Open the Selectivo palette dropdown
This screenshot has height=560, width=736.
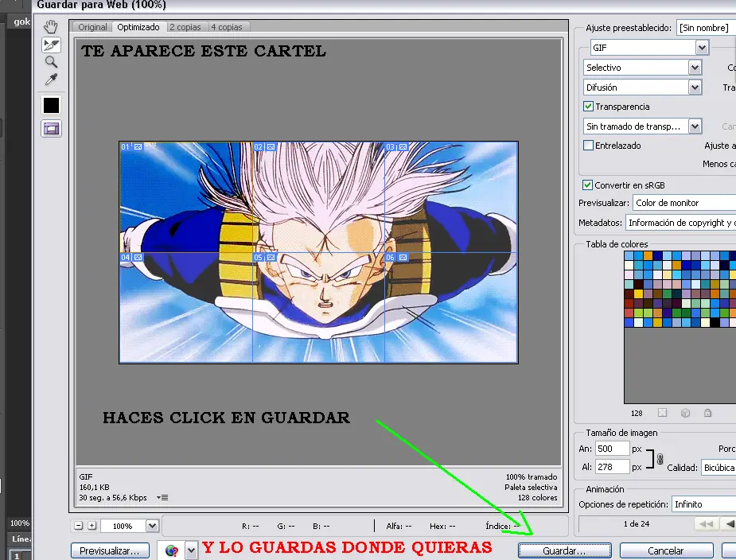[x=643, y=68]
